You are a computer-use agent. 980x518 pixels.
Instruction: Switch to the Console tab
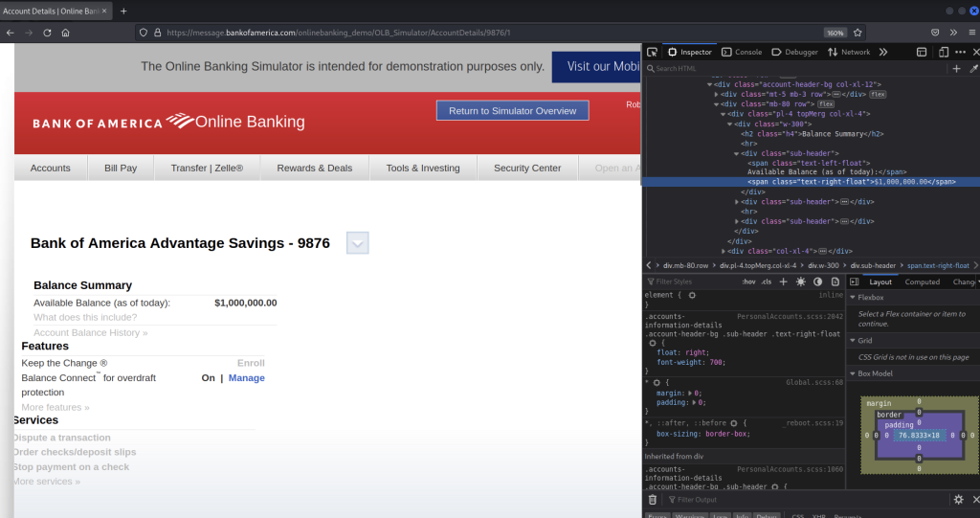tap(742, 52)
